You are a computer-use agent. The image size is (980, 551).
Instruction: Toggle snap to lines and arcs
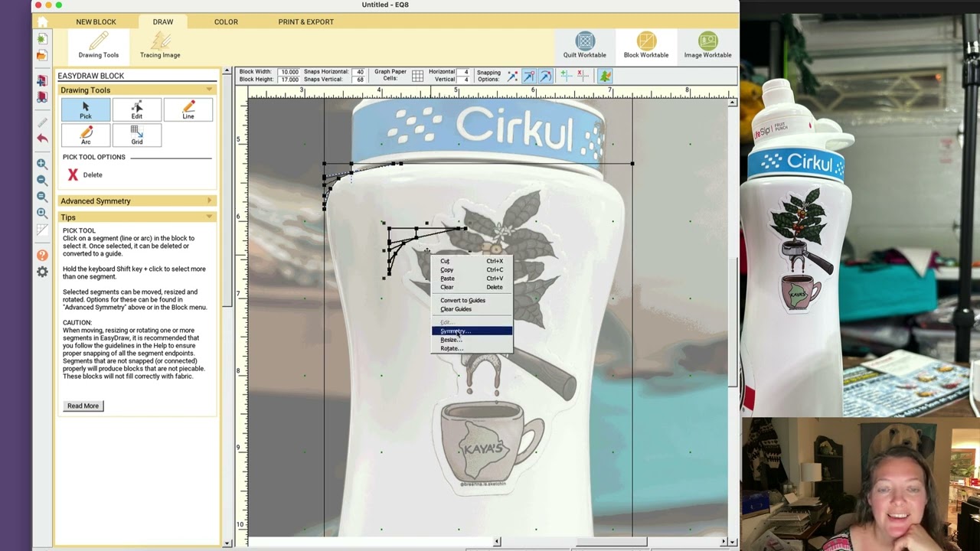tap(545, 76)
